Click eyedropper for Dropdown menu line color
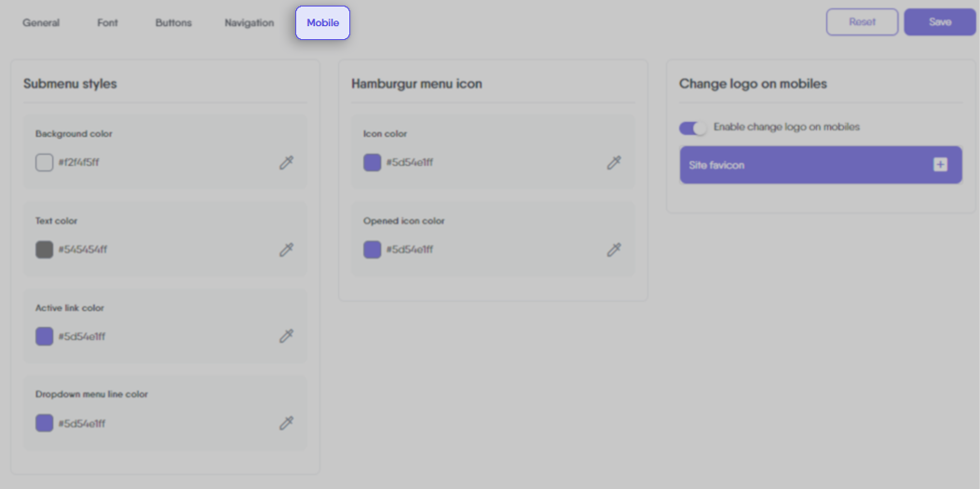 click(x=287, y=424)
